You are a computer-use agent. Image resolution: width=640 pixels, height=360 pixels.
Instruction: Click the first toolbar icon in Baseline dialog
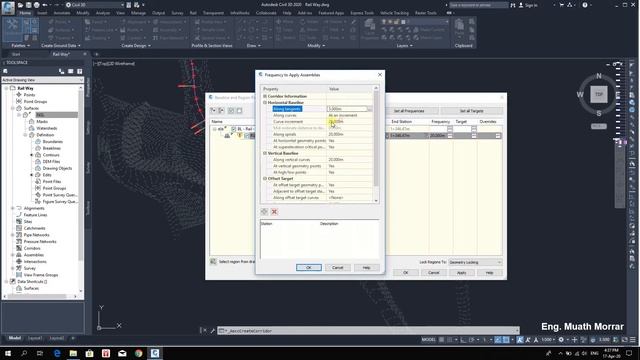(213, 111)
